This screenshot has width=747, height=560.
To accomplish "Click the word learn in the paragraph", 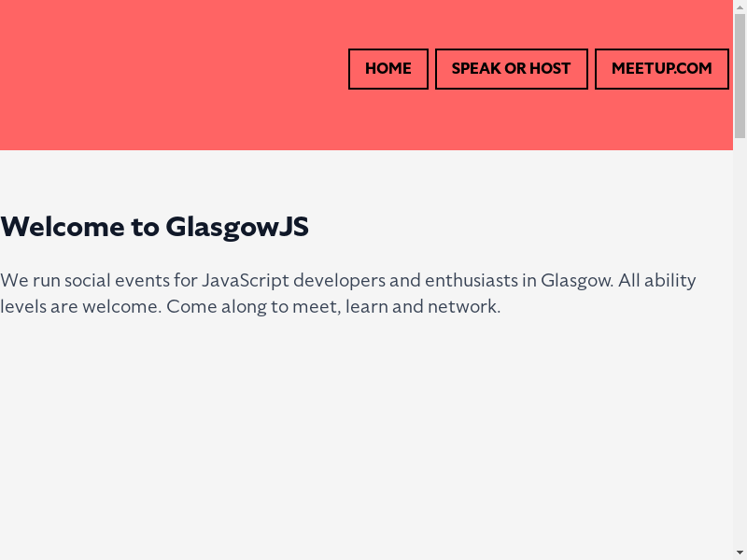I will (x=366, y=306).
